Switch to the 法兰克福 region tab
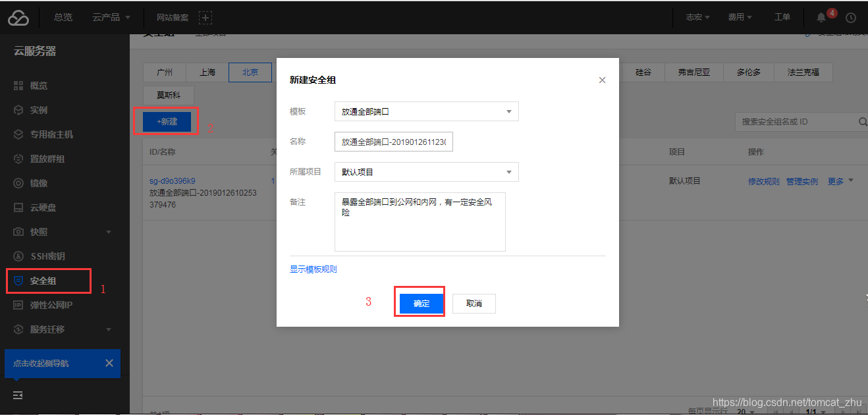The image size is (868, 415). pyautogui.click(x=803, y=72)
